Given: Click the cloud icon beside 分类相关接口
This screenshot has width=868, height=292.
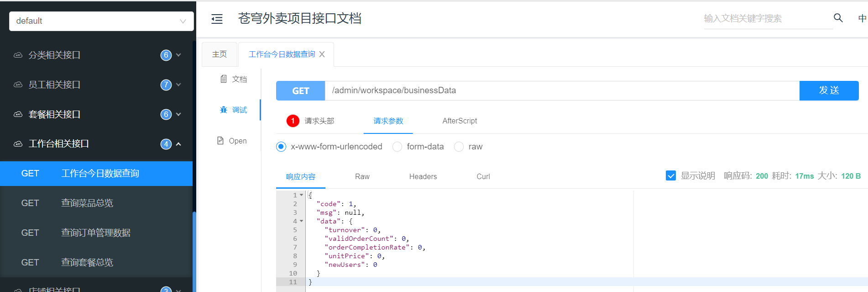Looking at the screenshot, I should 18,55.
